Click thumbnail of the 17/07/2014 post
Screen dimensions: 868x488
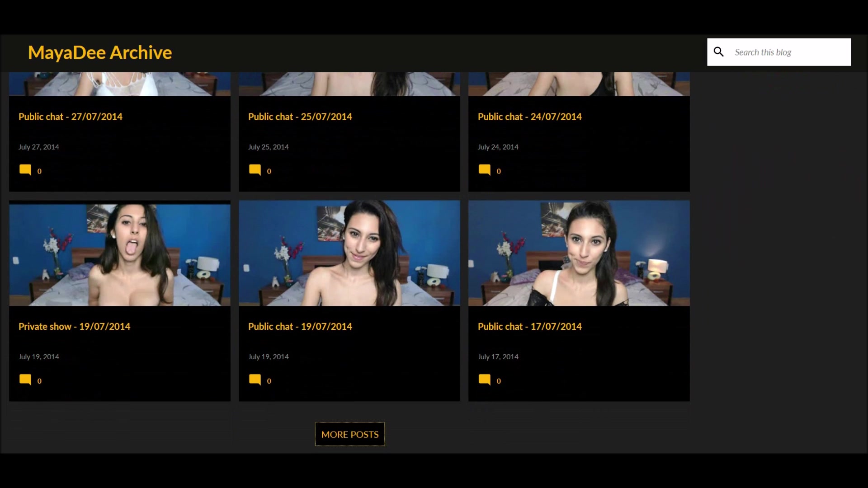(579, 253)
